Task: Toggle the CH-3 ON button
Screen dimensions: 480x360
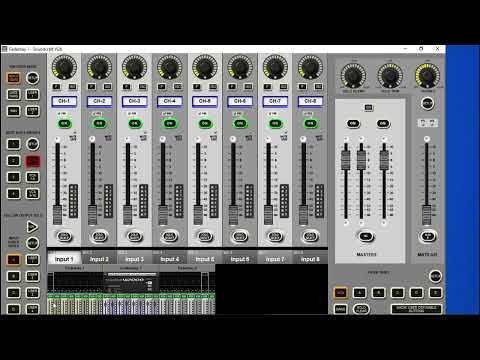Action: [134, 123]
